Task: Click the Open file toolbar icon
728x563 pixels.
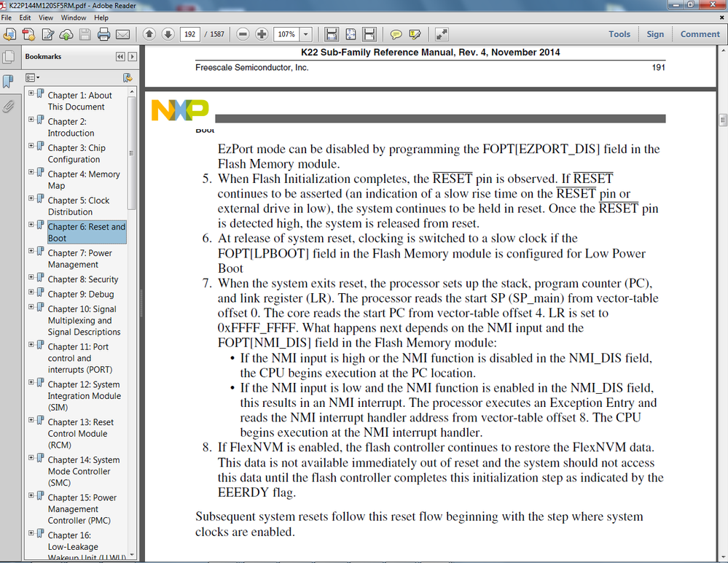Action: [x=9, y=34]
